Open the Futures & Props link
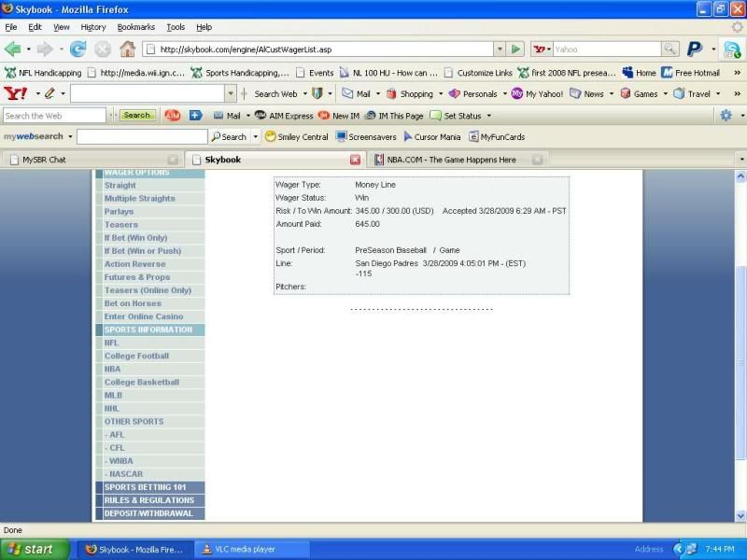The height and width of the screenshot is (560, 747). tap(137, 277)
